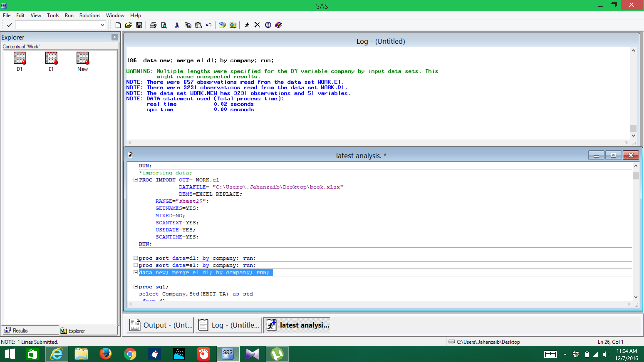Click the Submit running man icon
The width and height of the screenshot is (644, 362).
click(247, 25)
